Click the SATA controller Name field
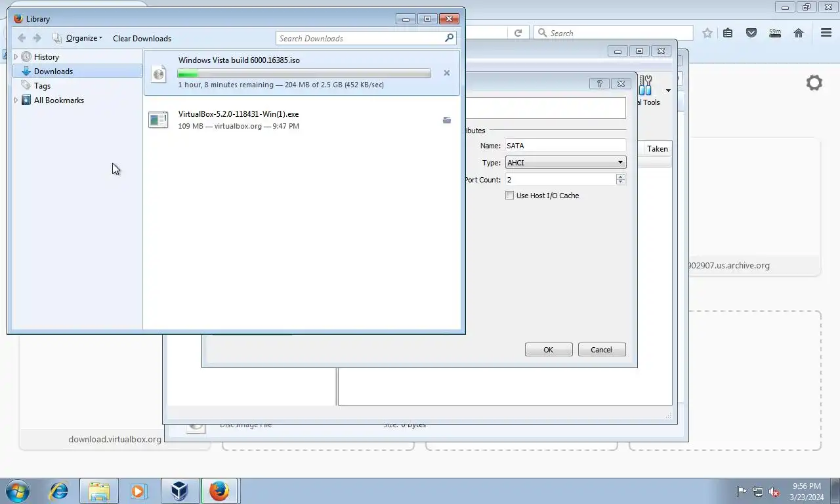This screenshot has width=840, height=504. pyautogui.click(x=564, y=146)
